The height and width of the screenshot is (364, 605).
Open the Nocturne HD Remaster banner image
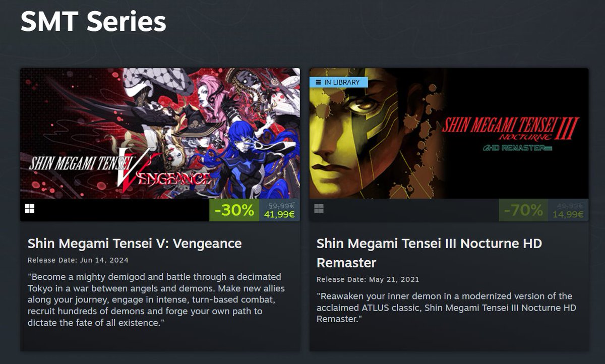[449, 133]
